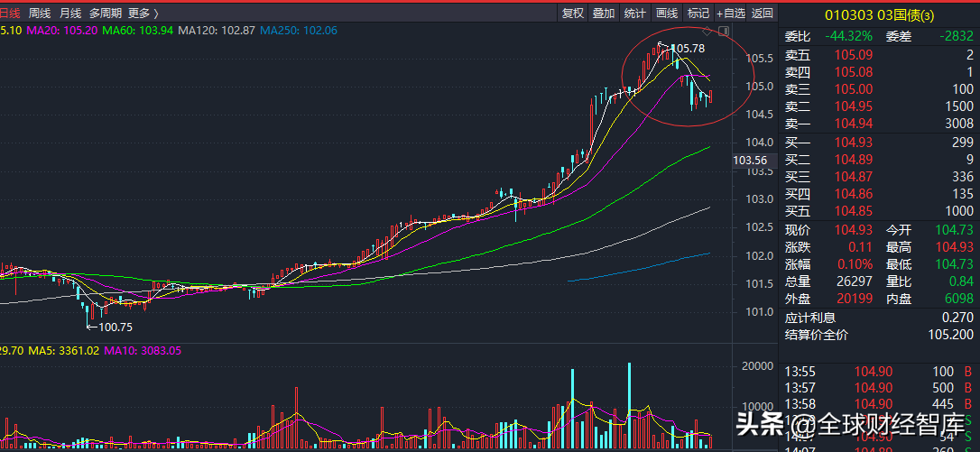This screenshot has height=452, width=980.
Task: Click the 010303 03国债 title
Action: (x=879, y=14)
